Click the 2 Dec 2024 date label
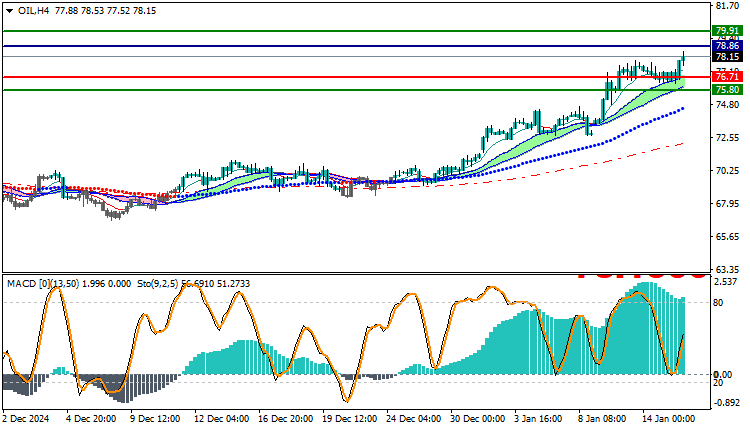 26,419
